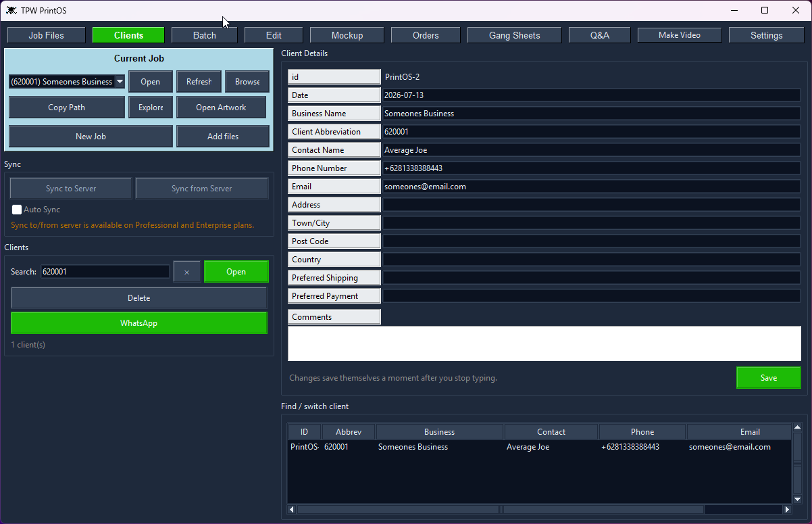Click into the client Search field
This screenshot has width=812, height=524.
point(105,272)
